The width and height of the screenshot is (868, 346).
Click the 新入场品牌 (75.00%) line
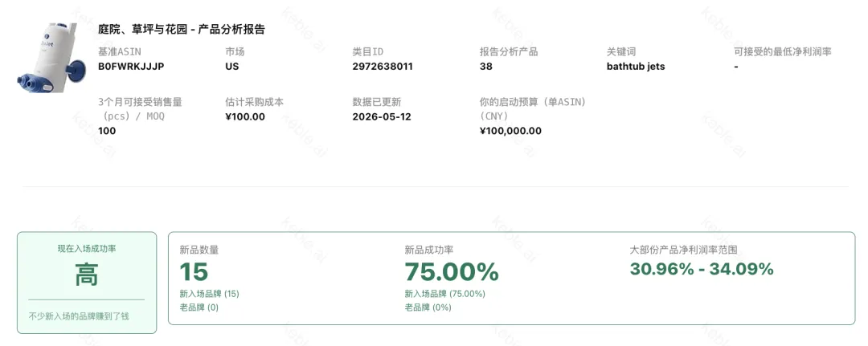coord(444,294)
